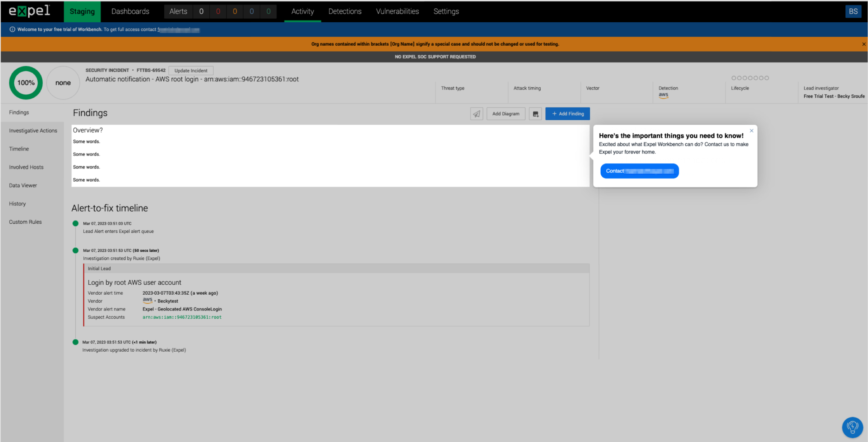This screenshot has height=442, width=868.
Task: Click the incident title text
Action: (192, 79)
